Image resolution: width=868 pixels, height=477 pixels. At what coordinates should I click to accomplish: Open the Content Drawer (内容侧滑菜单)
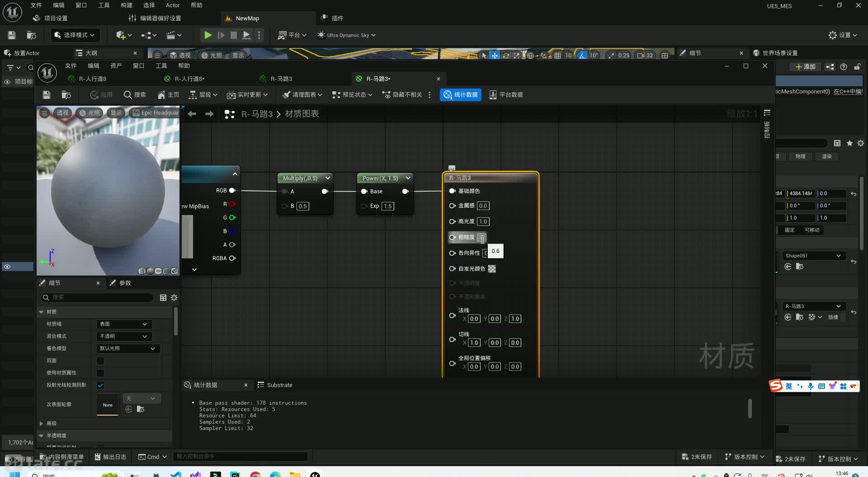(x=62, y=457)
